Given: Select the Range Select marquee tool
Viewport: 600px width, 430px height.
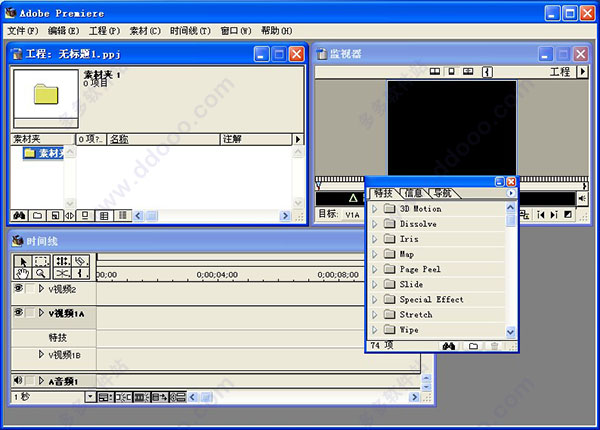Looking at the screenshot, I should 41,262.
